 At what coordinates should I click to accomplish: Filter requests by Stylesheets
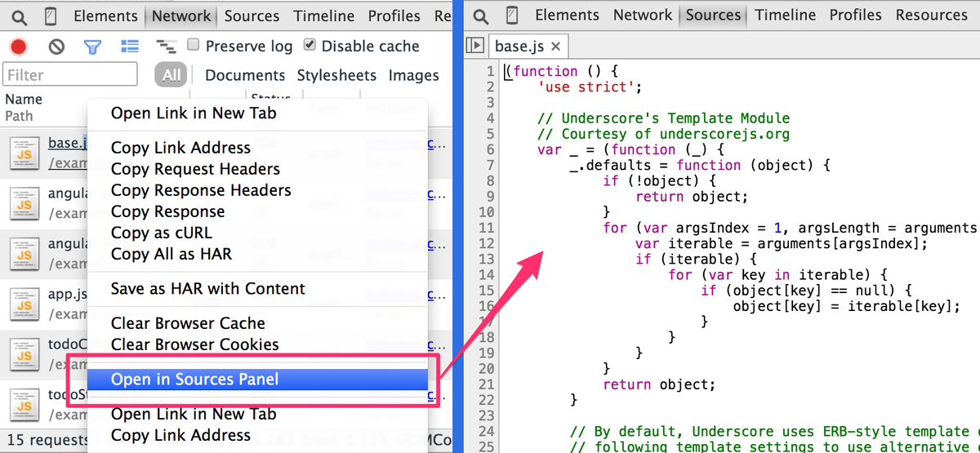pos(336,75)
